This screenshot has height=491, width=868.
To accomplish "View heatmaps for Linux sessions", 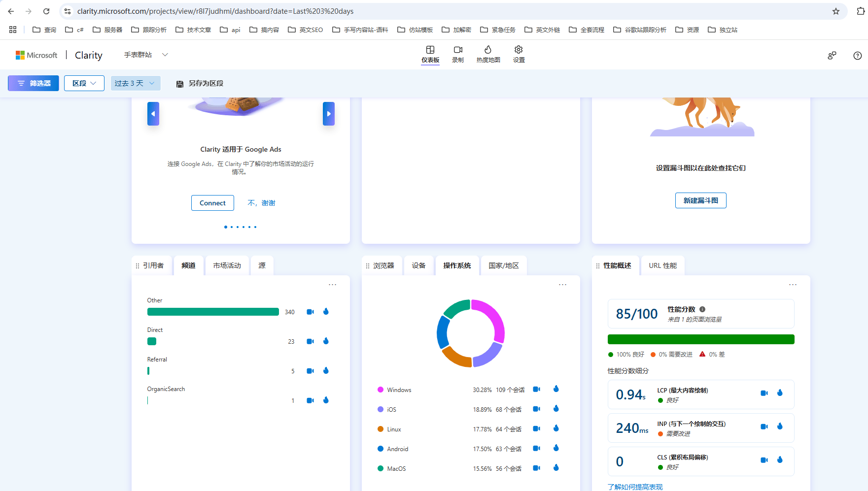I will pos(556,428).
